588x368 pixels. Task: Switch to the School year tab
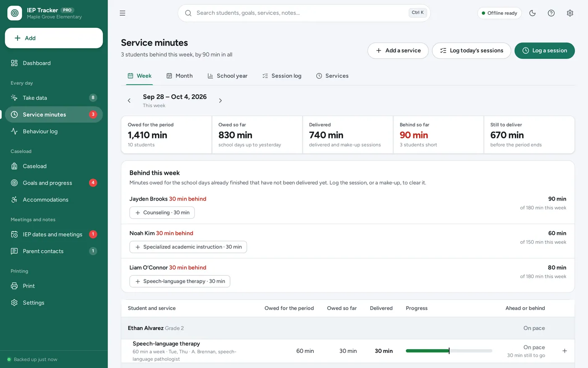227,76
